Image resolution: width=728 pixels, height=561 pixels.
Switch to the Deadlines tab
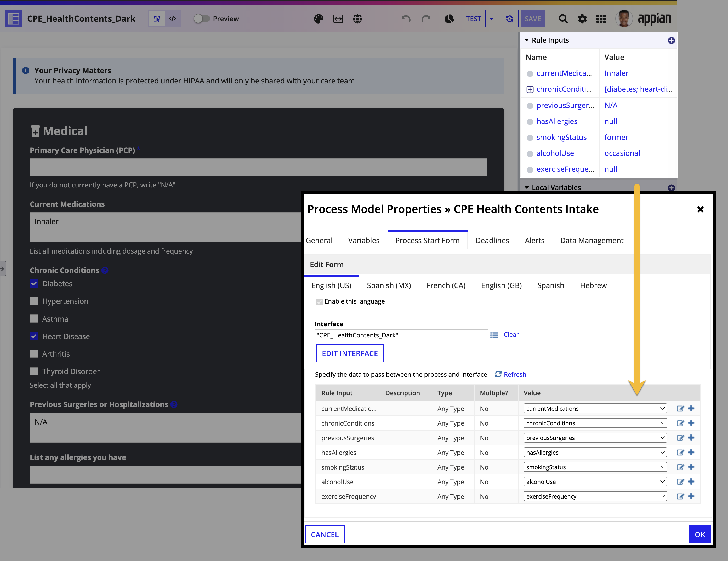point(492,241)
